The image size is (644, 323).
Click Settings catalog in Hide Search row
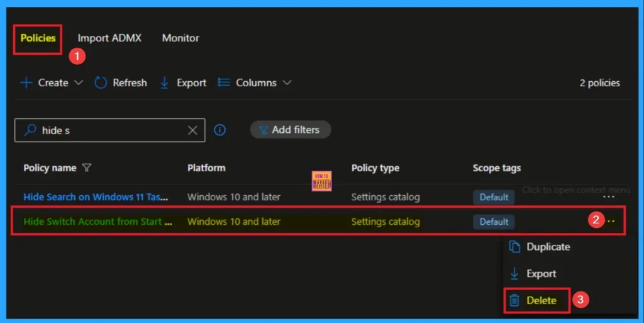click(386, 197)
